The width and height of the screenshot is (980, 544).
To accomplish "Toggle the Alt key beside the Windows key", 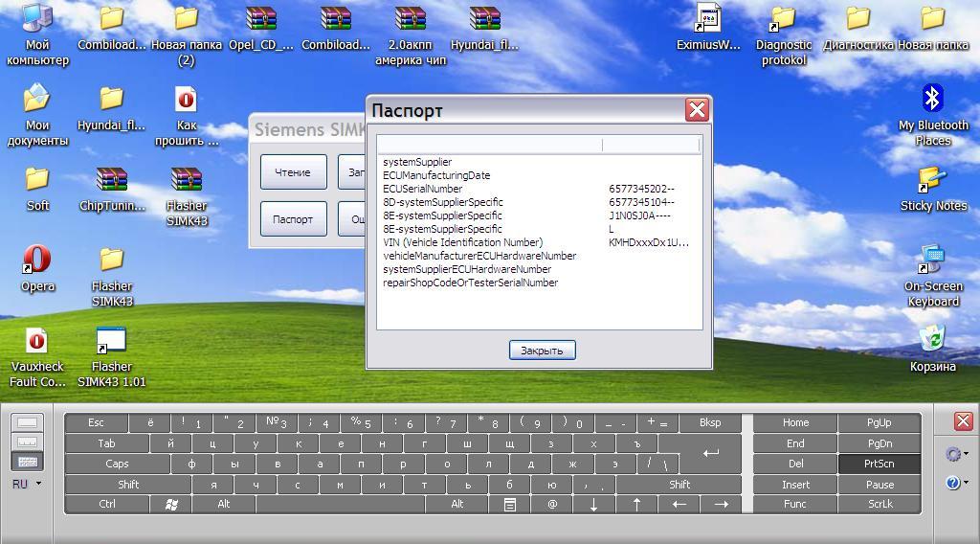I will 223,505.
